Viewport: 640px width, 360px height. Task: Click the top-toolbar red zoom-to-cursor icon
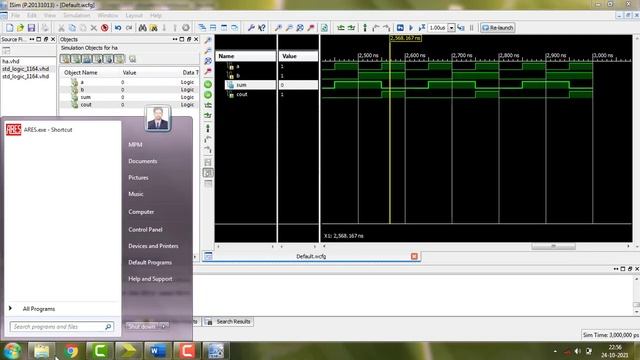(311, 28)
